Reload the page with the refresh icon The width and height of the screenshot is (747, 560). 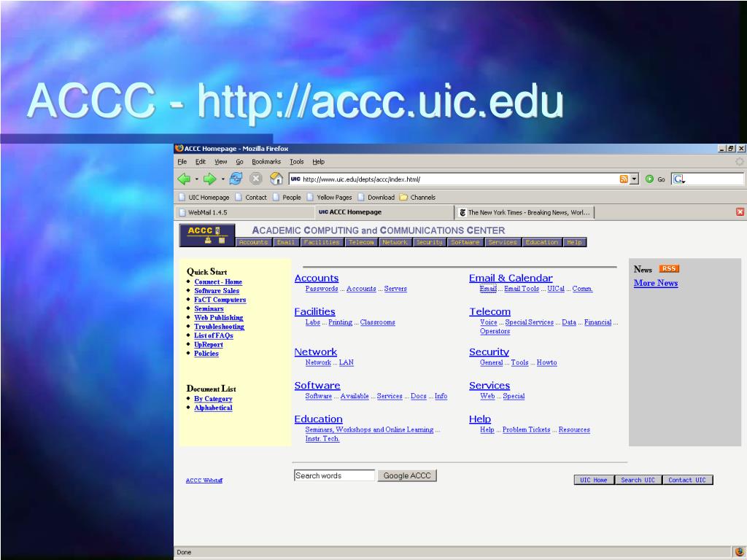(x=236, y=179)
